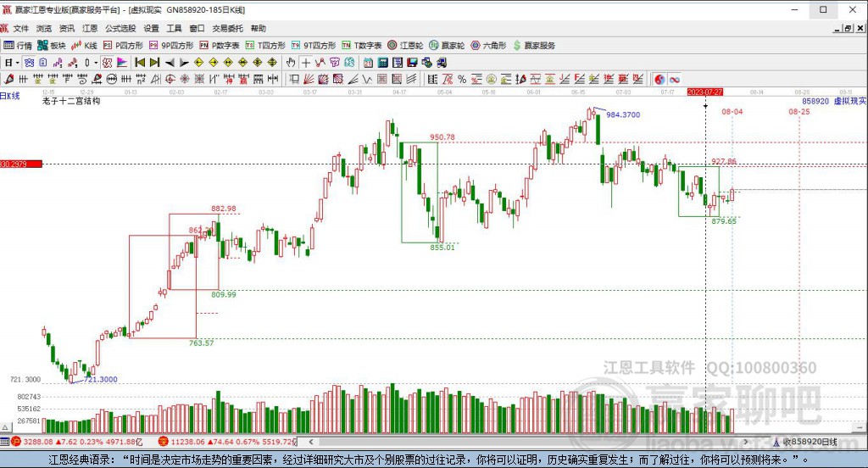Image resolution: width=868 pixels, height=468 pixels.
Task: Select the percent % retracement tool
Action: coord(462,79)
